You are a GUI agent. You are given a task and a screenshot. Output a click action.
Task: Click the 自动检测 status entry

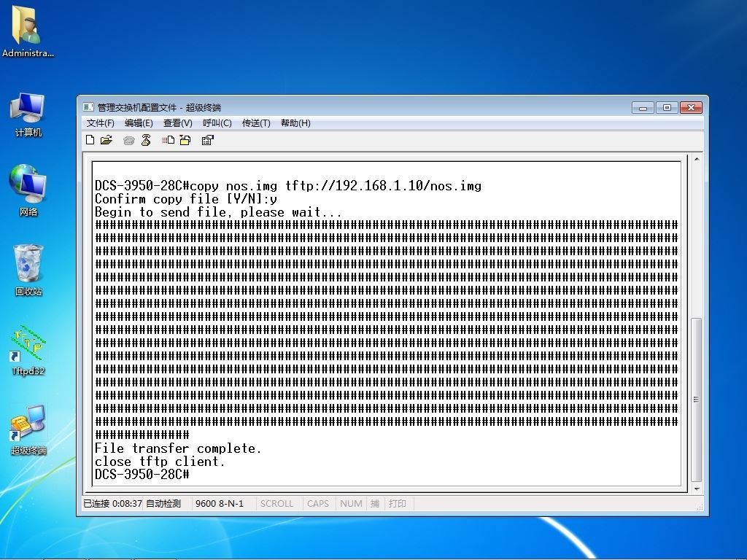[x=163, y=503]
